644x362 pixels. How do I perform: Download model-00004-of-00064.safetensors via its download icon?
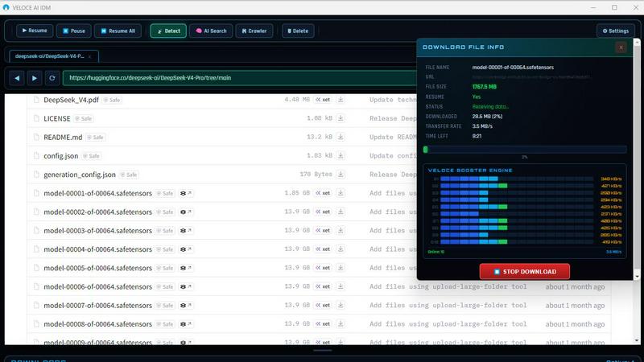pyautogui.click(x=341, y=249)
